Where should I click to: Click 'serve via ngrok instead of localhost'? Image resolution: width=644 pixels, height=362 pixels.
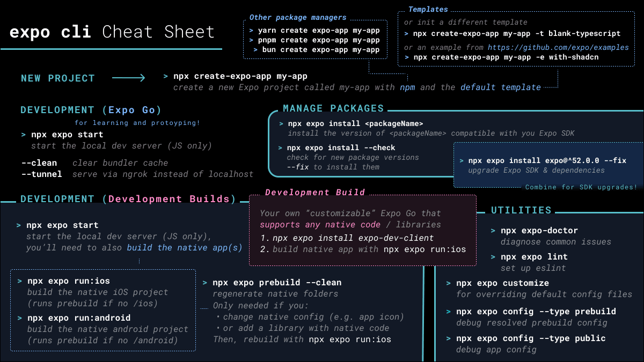[163, 174]
